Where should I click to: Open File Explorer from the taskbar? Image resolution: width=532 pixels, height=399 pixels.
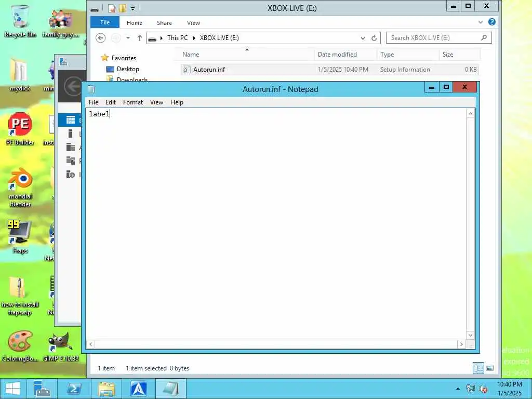point(106,389)
